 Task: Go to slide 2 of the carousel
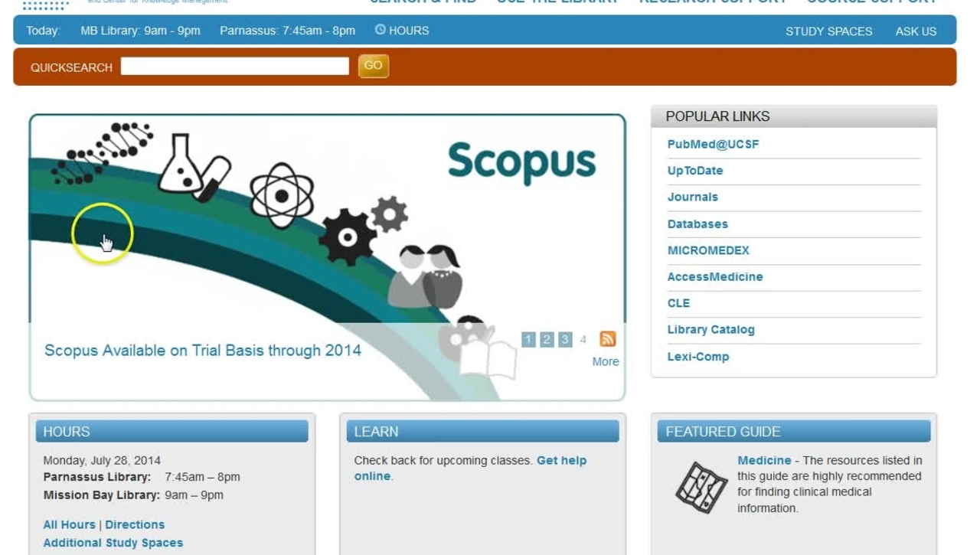[x=547, y=339]
